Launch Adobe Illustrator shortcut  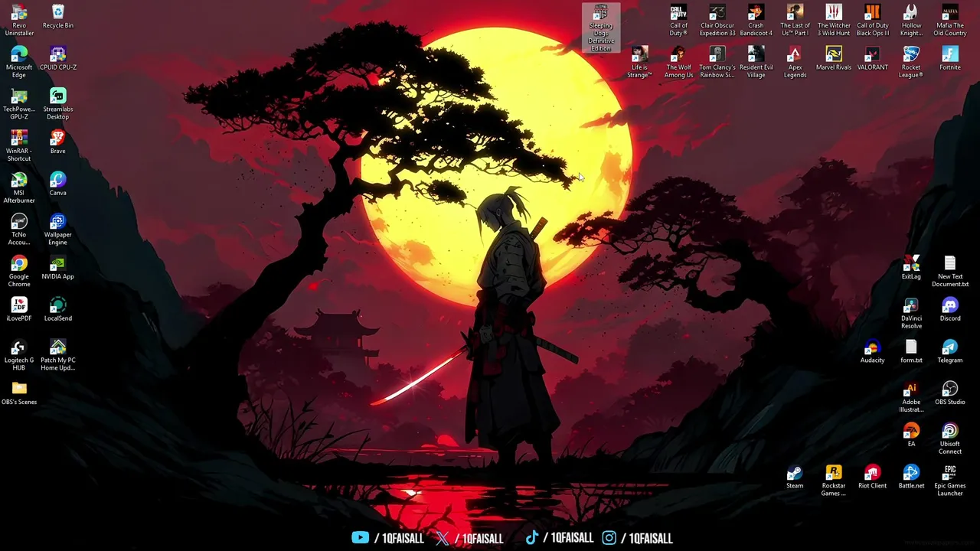(x=911, y=397)
